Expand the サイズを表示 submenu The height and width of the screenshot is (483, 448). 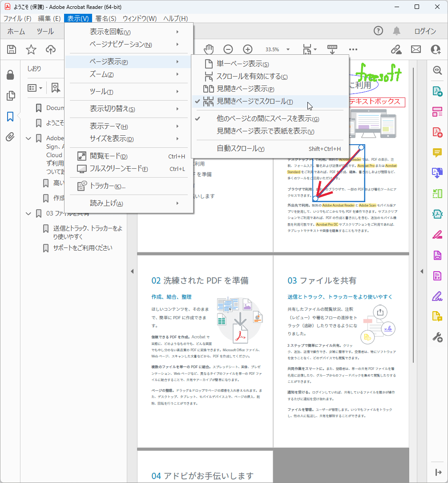point(129,138)
